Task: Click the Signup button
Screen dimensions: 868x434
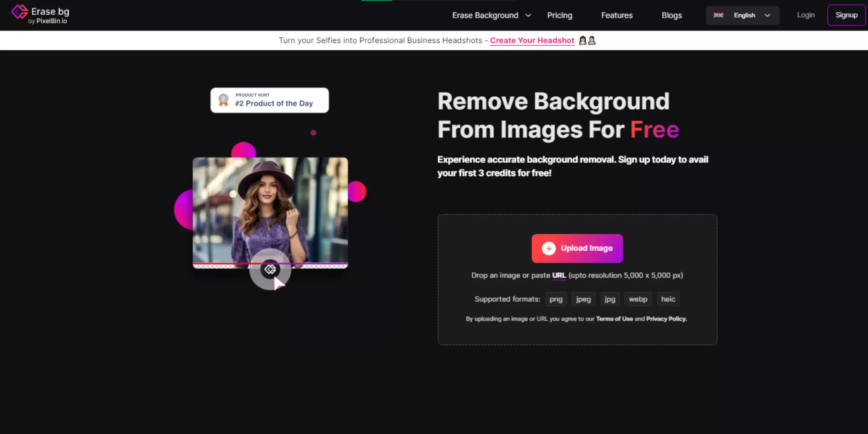Action: 846,15
